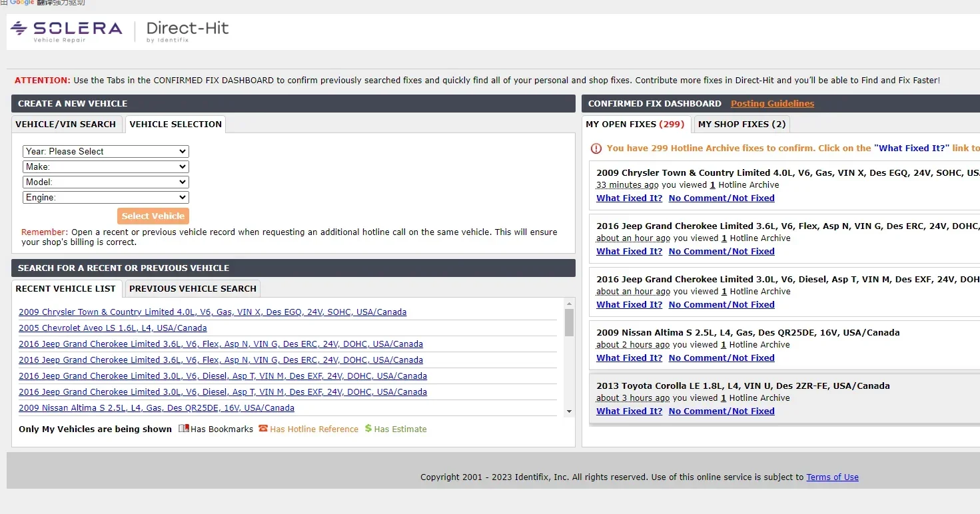Open 2009 Chrysler Town & Country in recent list
Image resolution: width=980 pixels, height=514 pixels.
point(213,312)
